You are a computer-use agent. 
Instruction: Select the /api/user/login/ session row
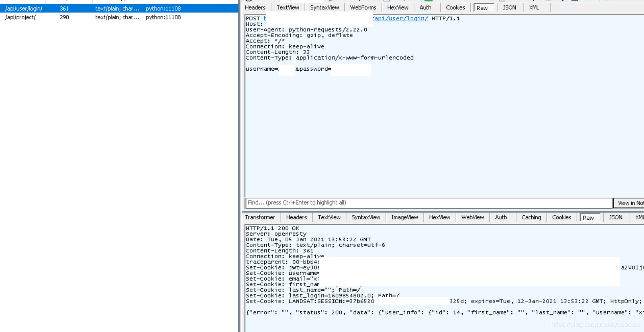coord(119,8)
